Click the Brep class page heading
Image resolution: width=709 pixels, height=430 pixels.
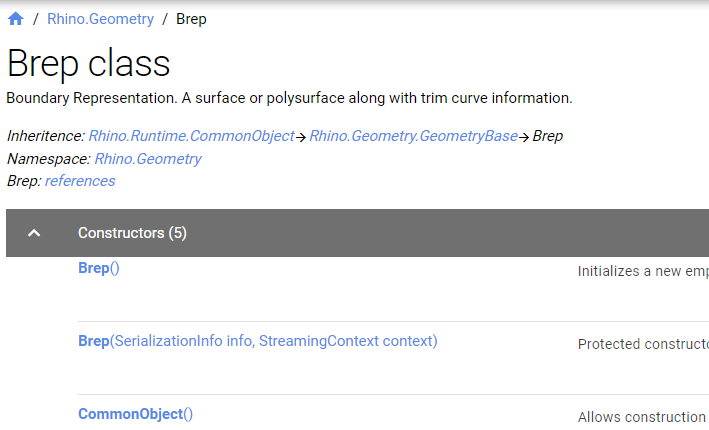pos(89,63)
